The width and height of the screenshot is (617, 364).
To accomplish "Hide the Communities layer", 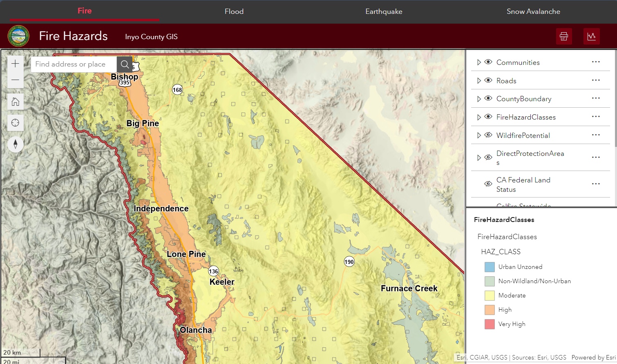I will click(488, 62).
